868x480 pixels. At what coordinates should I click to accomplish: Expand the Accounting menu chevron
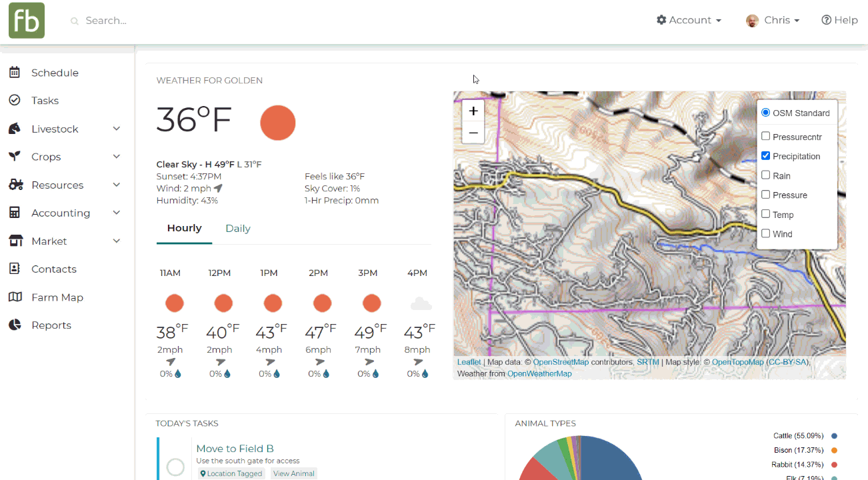point(117,213)
